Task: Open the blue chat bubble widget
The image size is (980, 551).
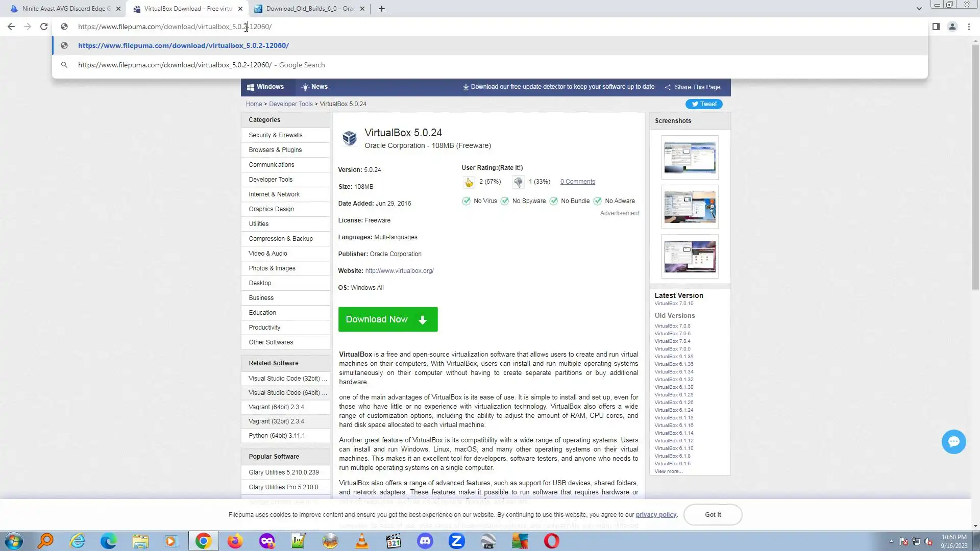Action: pyautogui.click(x=953, y=442)
